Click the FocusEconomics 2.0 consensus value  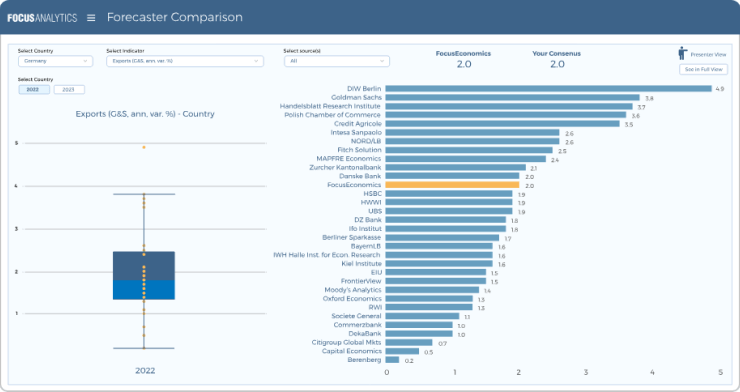(464, 64)
